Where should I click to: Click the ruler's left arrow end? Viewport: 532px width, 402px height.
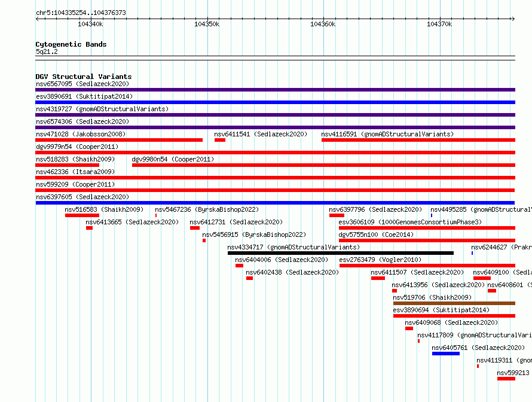click(37, 19)
